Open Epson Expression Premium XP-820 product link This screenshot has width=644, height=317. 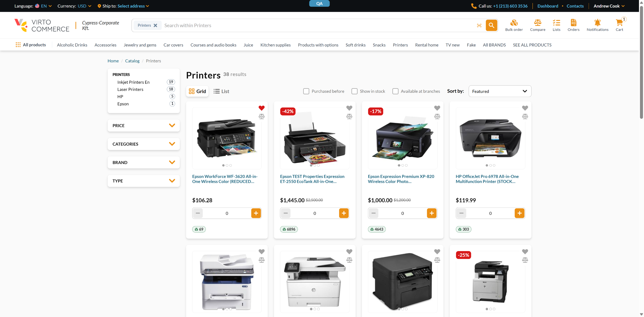[401, 179]
